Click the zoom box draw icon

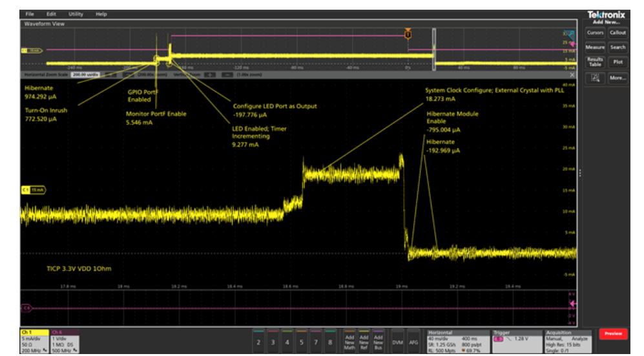pyautogui.click(x=595, y=78)
